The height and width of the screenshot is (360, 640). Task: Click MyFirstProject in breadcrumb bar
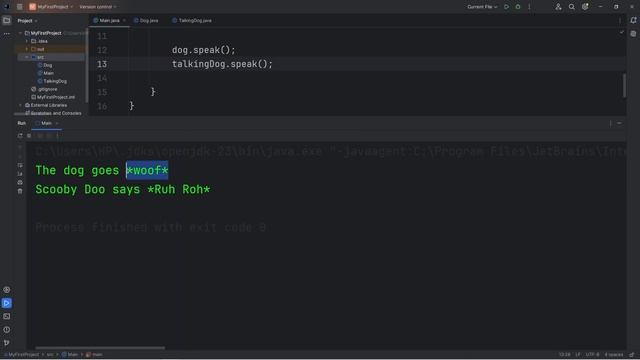[23, 355]
